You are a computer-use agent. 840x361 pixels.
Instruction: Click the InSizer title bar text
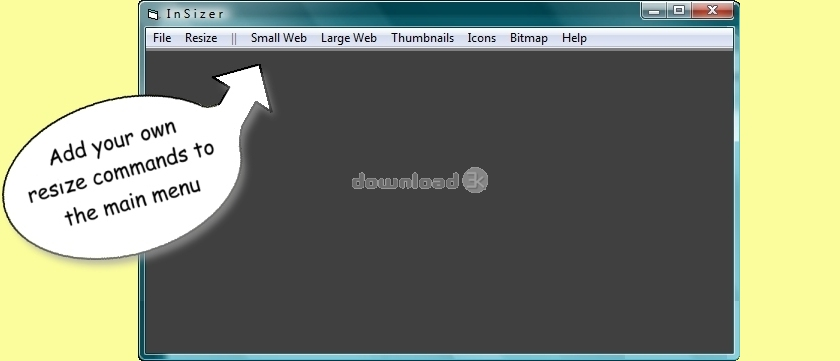(x=195, y=14)
